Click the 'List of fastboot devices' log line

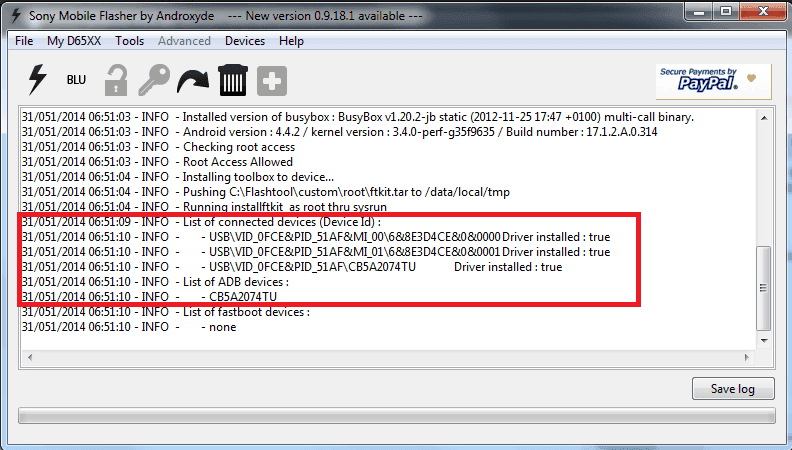[166, 312]
